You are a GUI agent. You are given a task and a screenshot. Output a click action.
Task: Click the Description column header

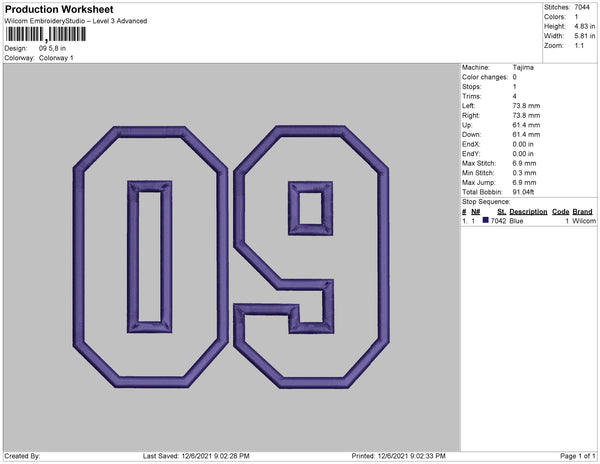[528, 212]
